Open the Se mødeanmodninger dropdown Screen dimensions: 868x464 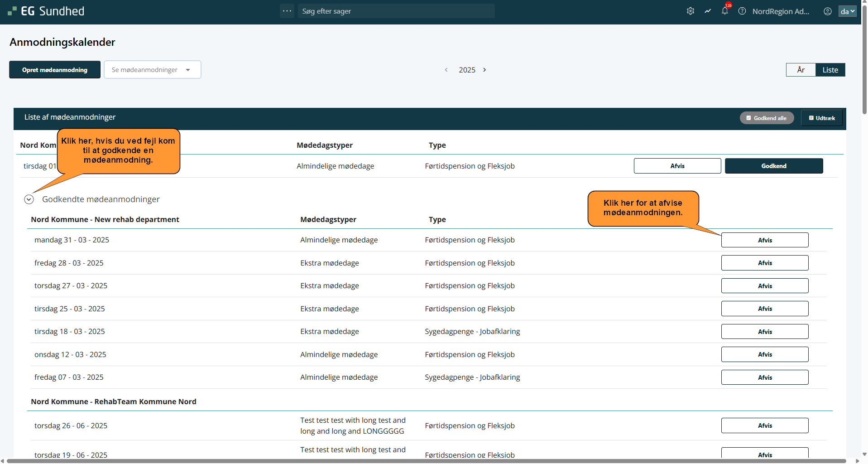point(152,70)
